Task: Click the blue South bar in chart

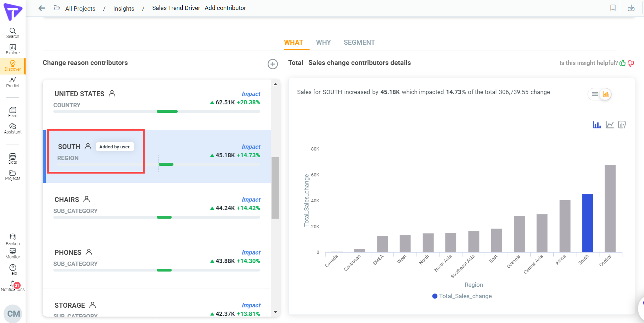Action: pyautogui.click(x=587, y=223)
